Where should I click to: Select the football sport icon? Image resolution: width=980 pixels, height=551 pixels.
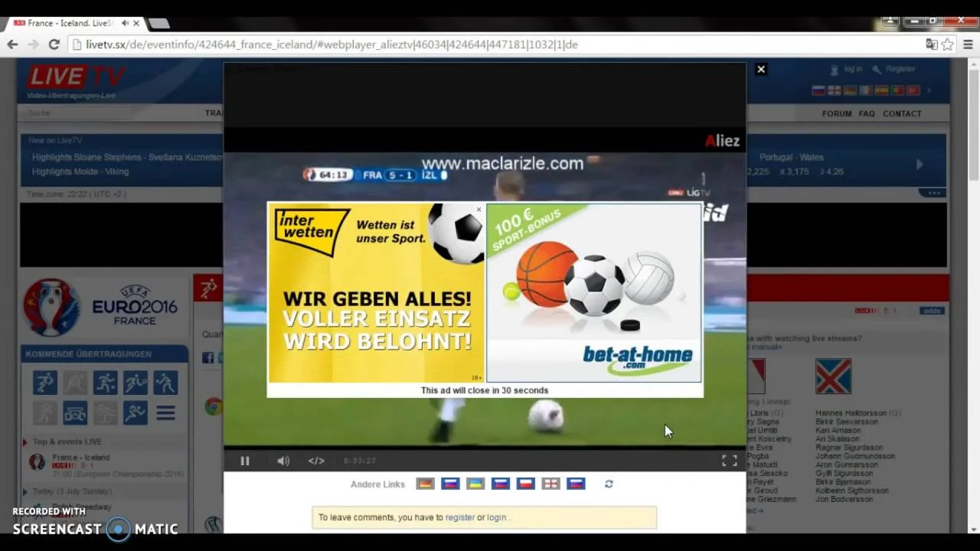[x=45, y=383]
